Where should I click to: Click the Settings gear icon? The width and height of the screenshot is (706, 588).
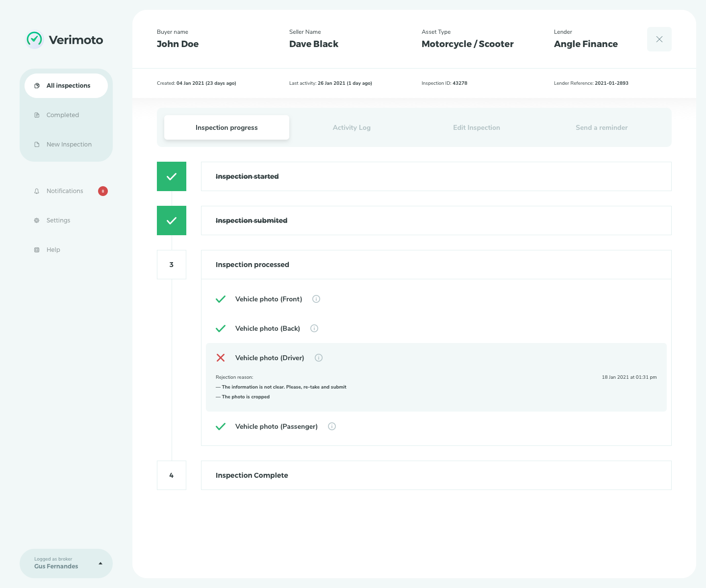point(37,220)
